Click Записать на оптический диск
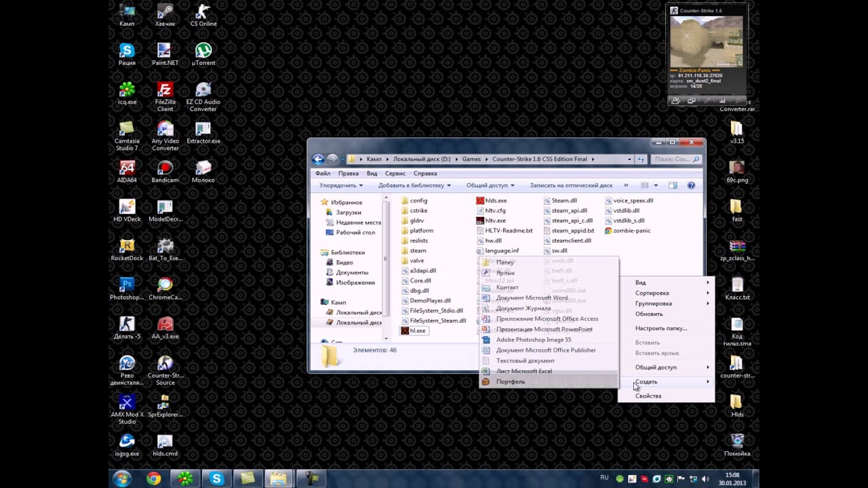The image size is (868, 488). (571, 185)
